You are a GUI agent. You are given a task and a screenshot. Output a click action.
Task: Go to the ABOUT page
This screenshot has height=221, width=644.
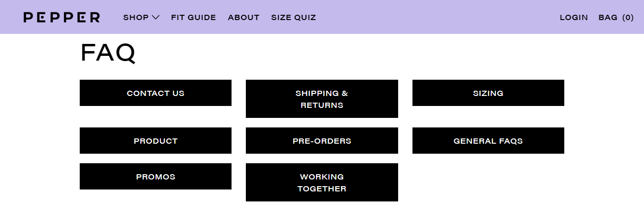tap(243, 18)
